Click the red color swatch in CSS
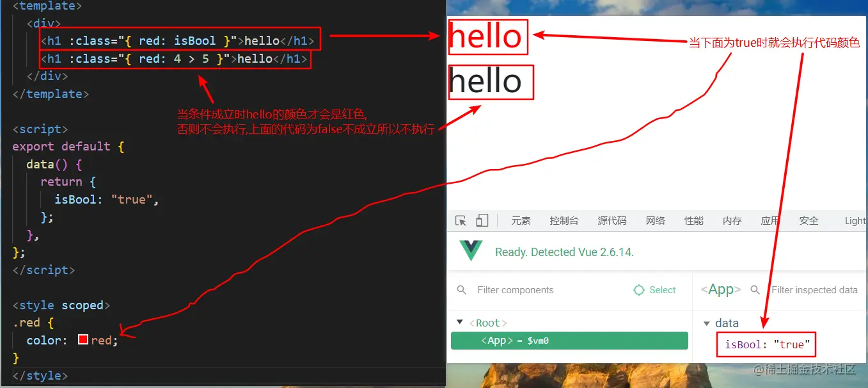The width and height of the screenshot is (868, 388). (83, 340)
